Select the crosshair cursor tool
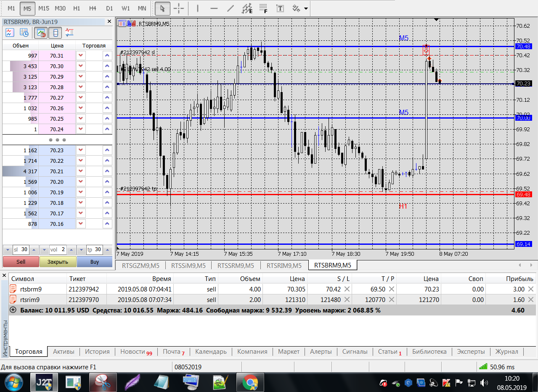The image size is (538, 392). point(179,8)
